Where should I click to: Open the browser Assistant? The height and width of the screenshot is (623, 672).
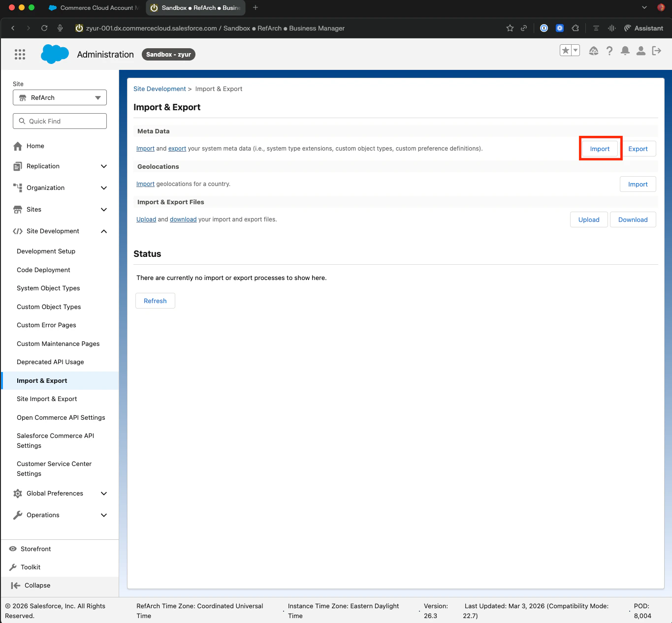[643, 28]
